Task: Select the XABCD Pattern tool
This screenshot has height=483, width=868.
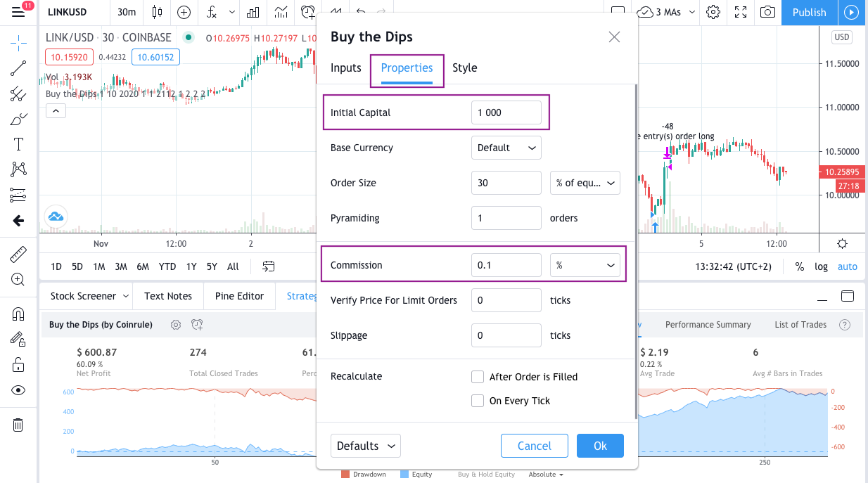Action: click(x=18, y=169)
